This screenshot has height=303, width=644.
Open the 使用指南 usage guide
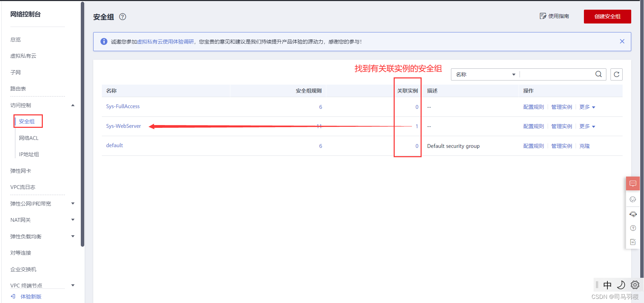point(555,16)
